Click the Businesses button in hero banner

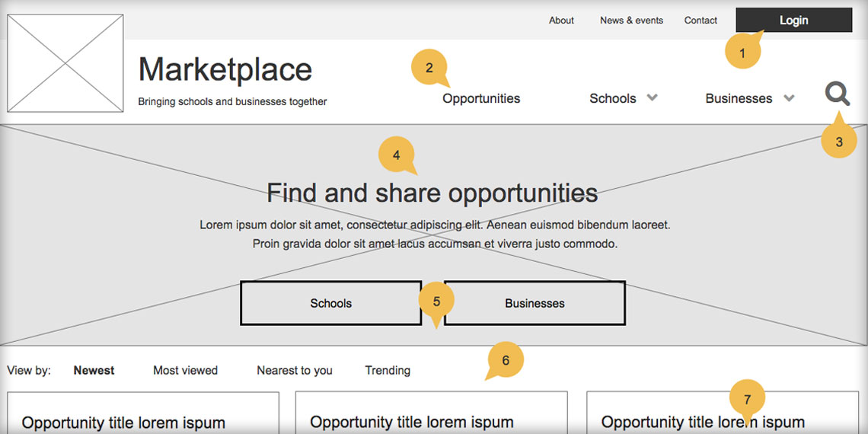(535, 303)
